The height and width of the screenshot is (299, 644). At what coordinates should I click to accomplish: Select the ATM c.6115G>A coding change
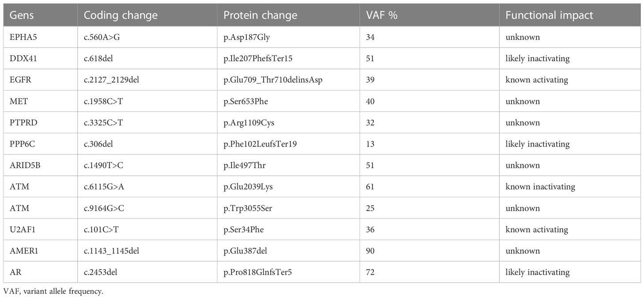104,187
